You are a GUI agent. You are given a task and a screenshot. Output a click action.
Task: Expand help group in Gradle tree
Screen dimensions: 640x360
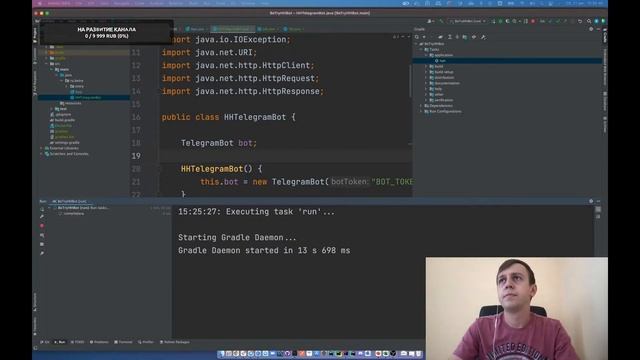(x=427, y=89)
